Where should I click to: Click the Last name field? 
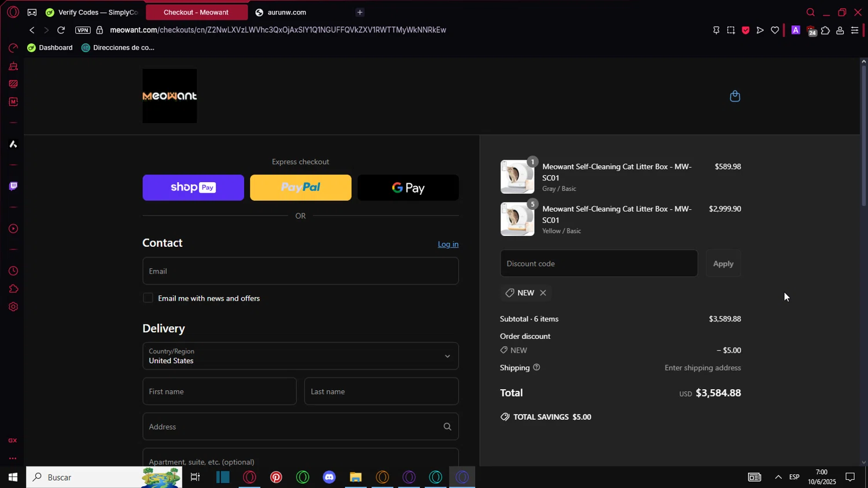pyautogui.click(x=381, y=391)
